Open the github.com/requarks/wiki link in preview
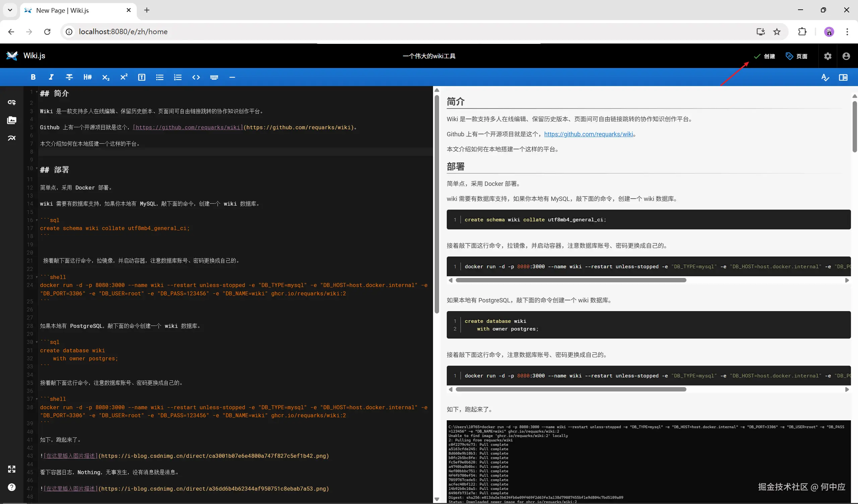Image resolution: width=858 pixels, height=504 pixels. pyautogui.click(x=588, y=134)
